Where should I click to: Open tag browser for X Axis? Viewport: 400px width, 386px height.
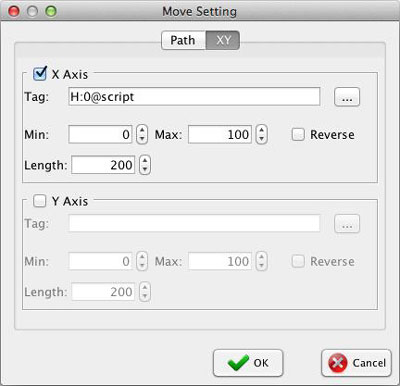coord(347,97)
